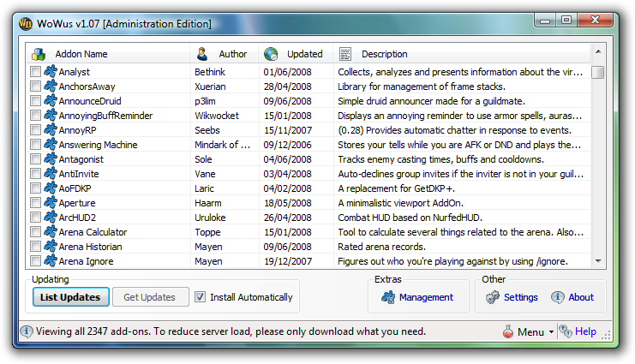This screenshot has width=635, height=364.
Task: Click the About info icon
Action: [557, 297]
